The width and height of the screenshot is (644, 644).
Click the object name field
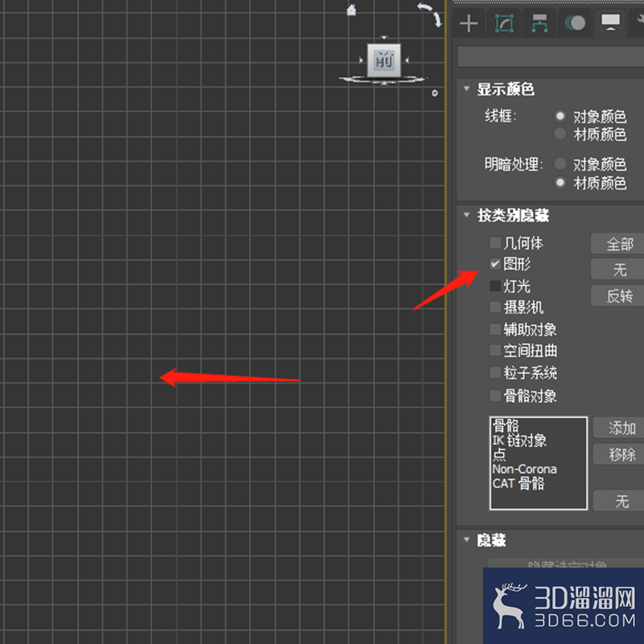click(x=551, y=56)
